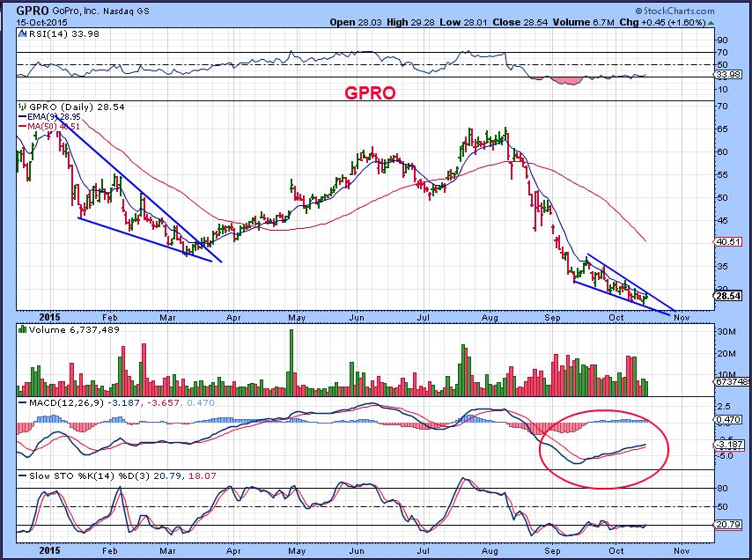
Task: Click the 90 level on the RSI axis
Action: (x=723, y=40)
